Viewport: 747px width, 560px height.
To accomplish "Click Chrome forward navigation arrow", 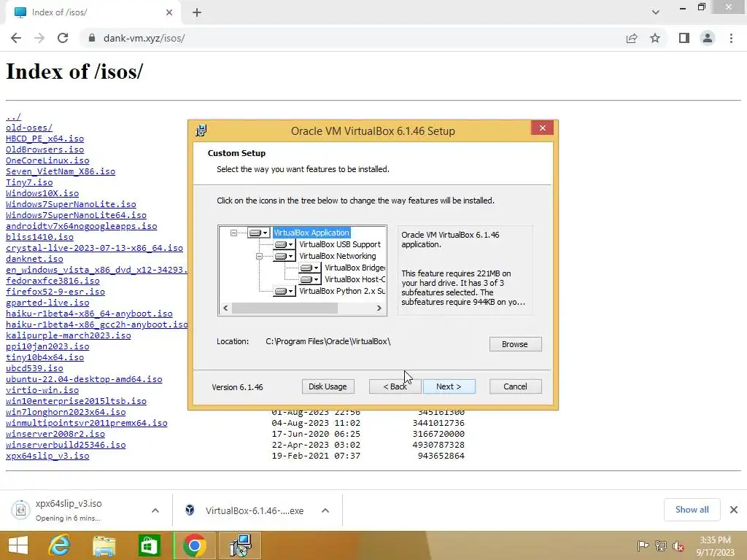I will tap(39, 38).
